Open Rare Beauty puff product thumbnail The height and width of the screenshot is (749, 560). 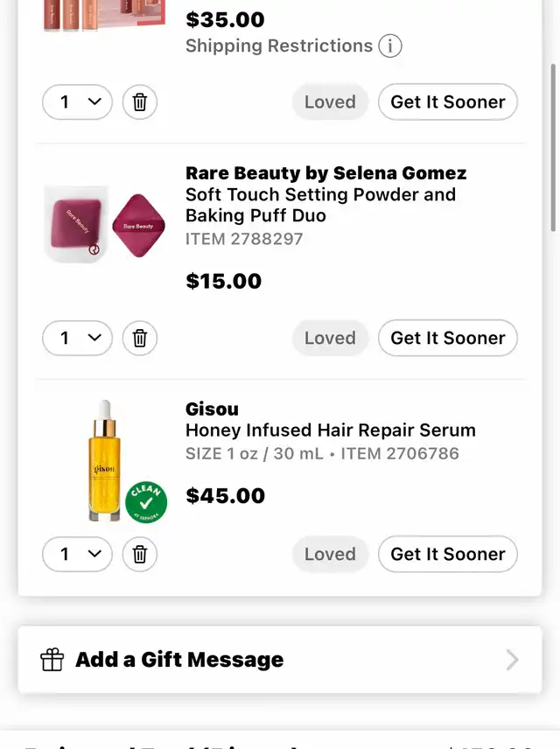point(105,225)
